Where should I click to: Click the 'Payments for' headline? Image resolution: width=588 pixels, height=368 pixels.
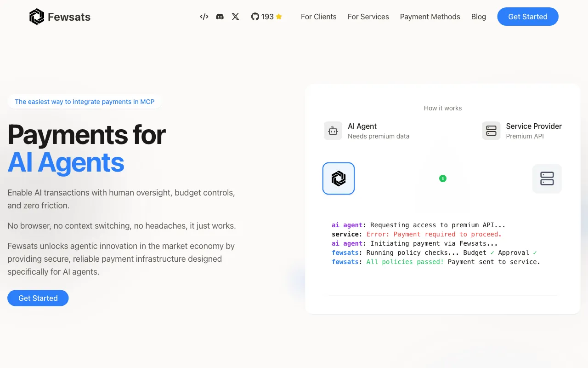[x=86, y=135]
